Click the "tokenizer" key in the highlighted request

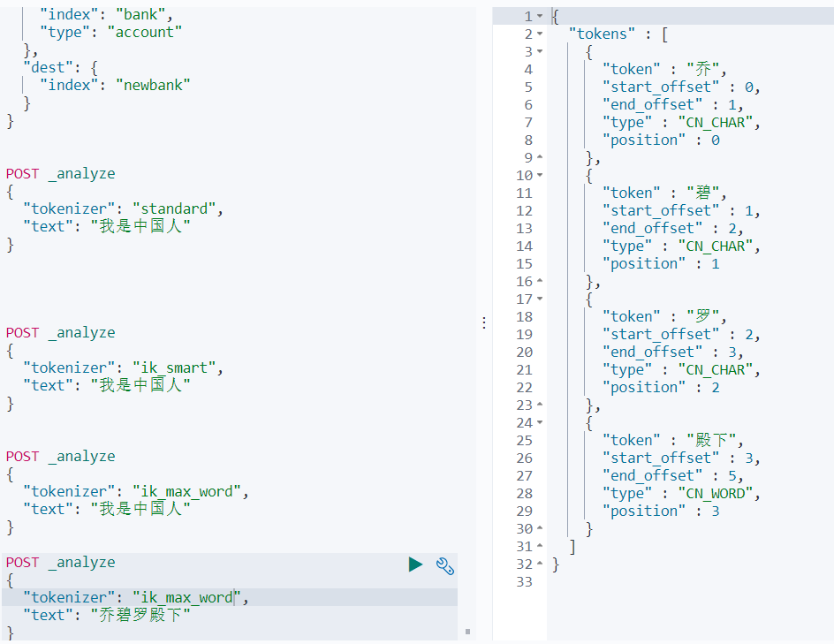69,598
